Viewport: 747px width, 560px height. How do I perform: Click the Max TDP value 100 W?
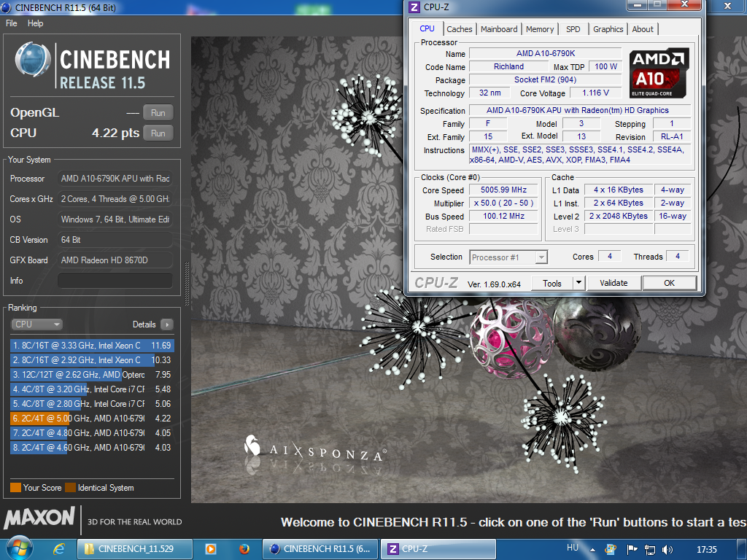click(605, 66)
